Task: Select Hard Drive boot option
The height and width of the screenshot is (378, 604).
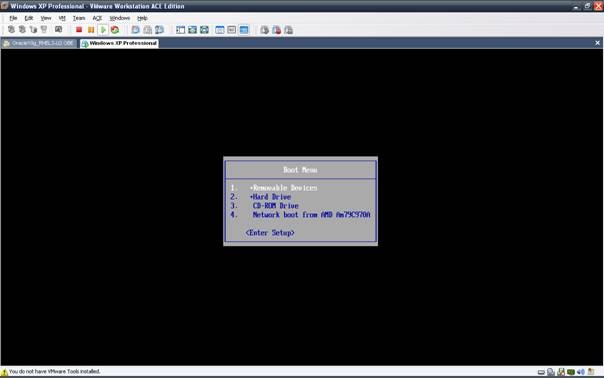Action: click(x=272, y=197)
